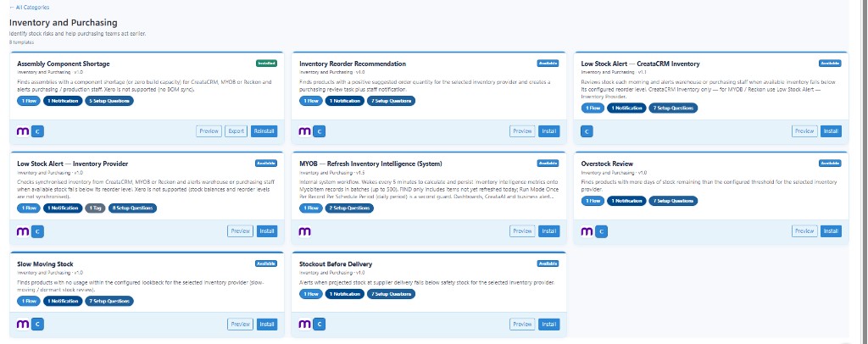Click Available badge on Stockout Before Delivery card
868x344 pixels.
click(x=548, y=264)
